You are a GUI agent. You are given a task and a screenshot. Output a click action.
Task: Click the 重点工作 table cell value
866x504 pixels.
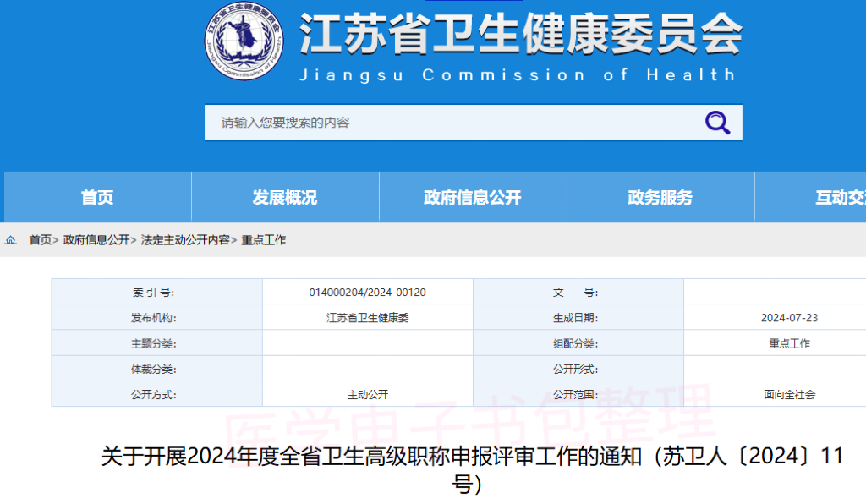coord(775,343)
